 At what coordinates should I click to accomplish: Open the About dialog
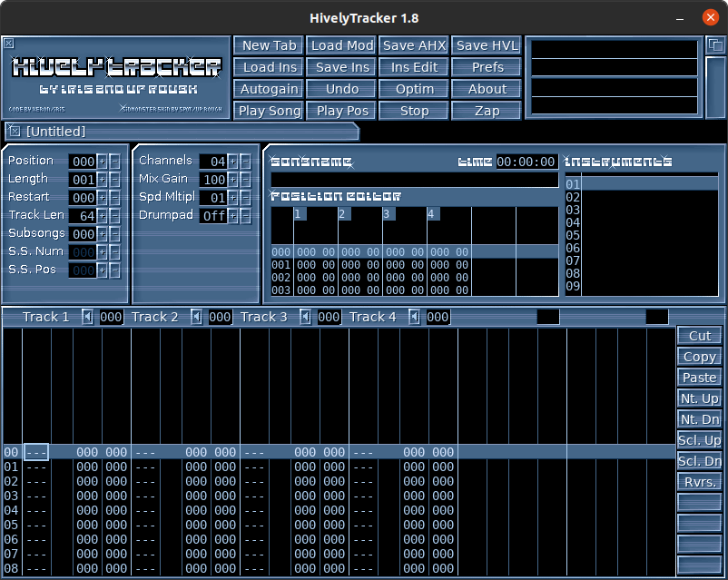pos(487,89)
